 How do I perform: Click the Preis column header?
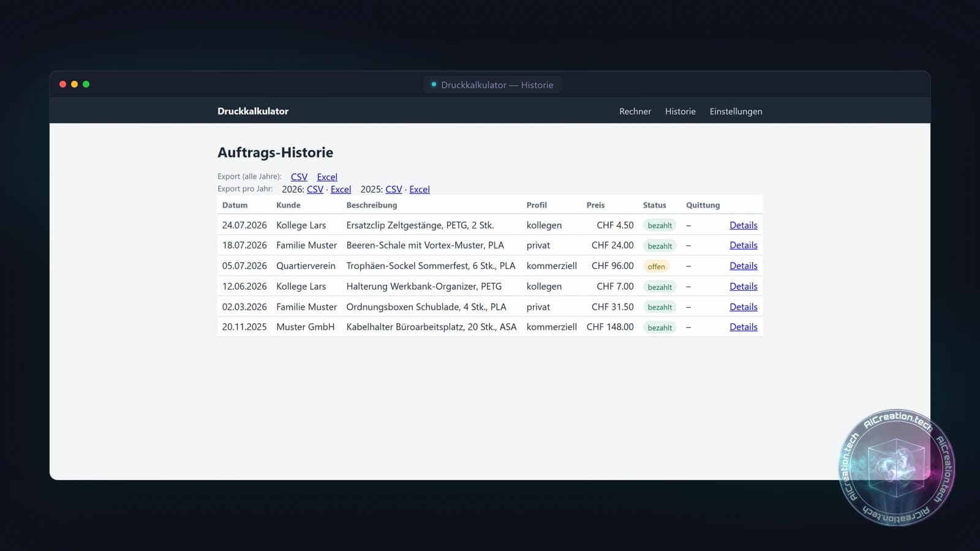point(595,205)
